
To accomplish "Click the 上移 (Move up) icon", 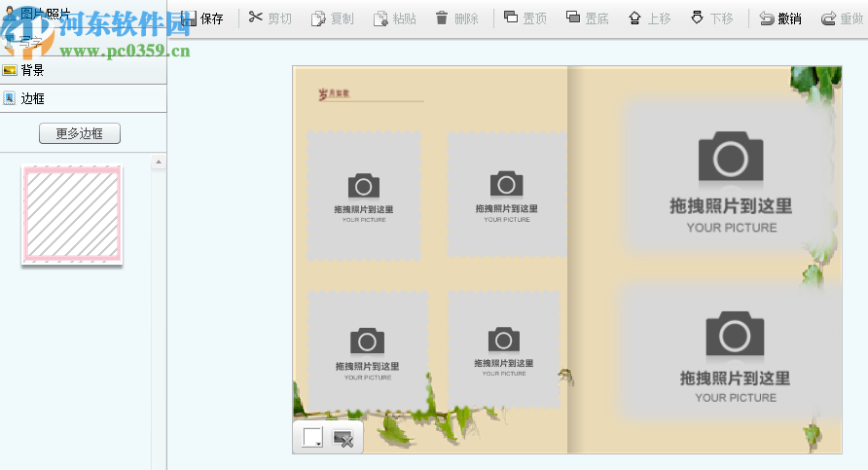I will click(634, 18).
